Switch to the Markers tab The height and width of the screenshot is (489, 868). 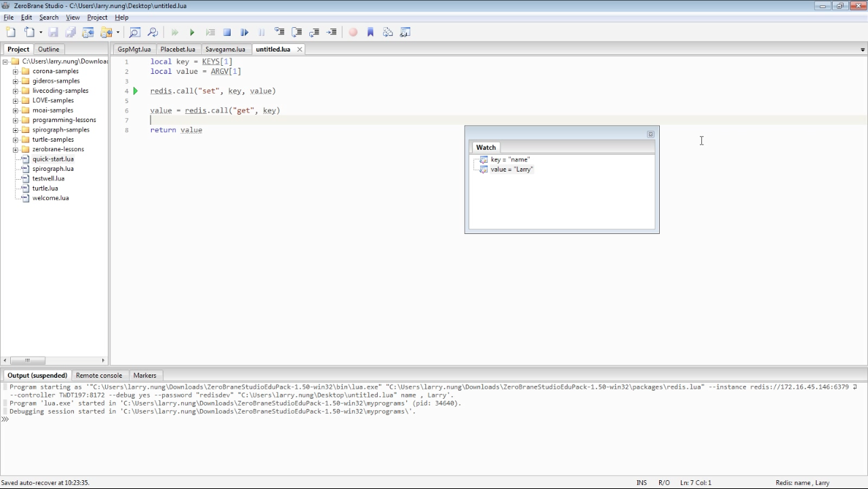[144, 376]
